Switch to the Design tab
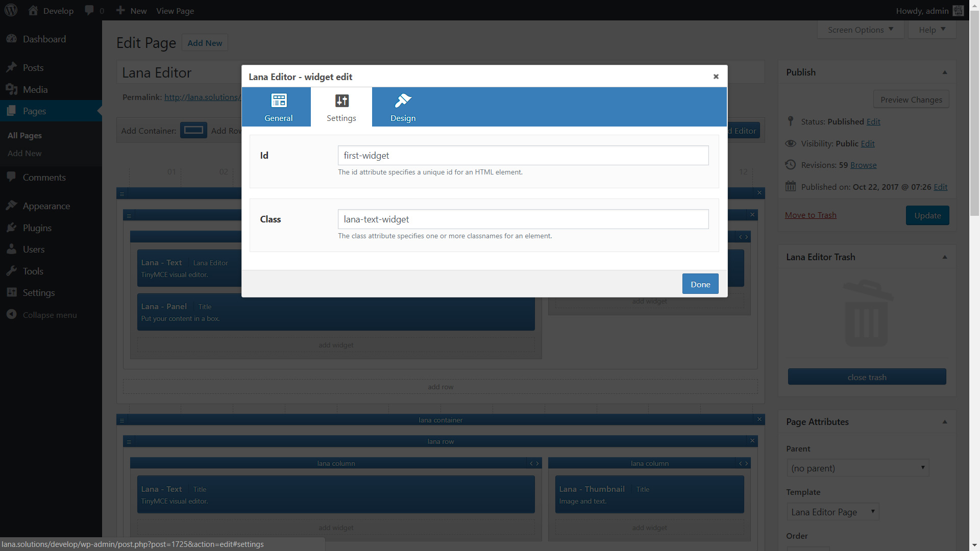Image resolution: width=980 pixels, height=551 pixels. click(x=403, y=107)
